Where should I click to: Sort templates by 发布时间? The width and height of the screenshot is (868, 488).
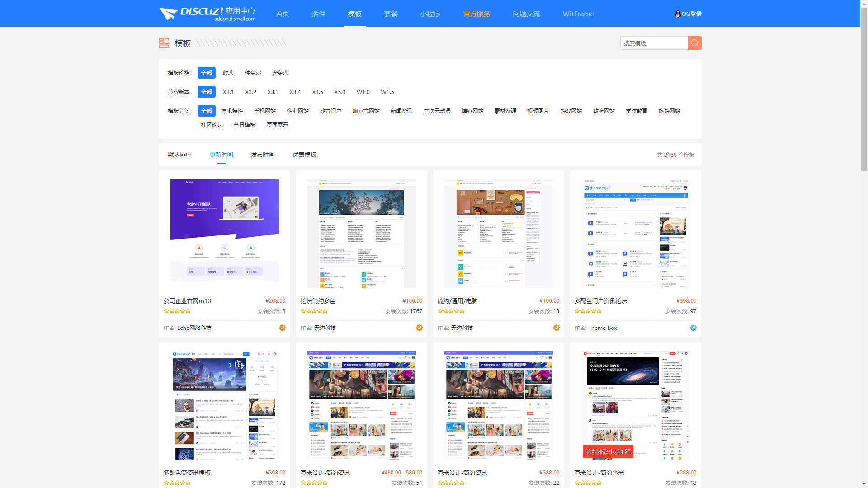coord(263,155)
